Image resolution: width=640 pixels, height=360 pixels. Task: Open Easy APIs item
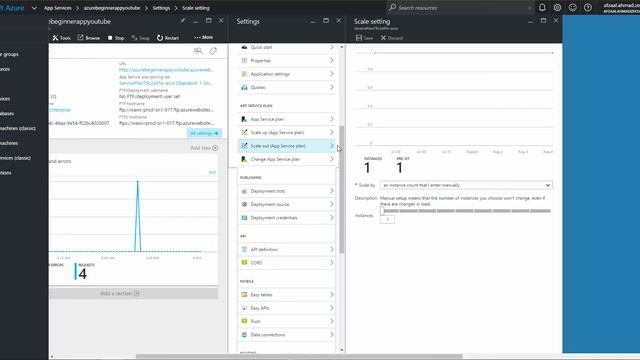287,308
